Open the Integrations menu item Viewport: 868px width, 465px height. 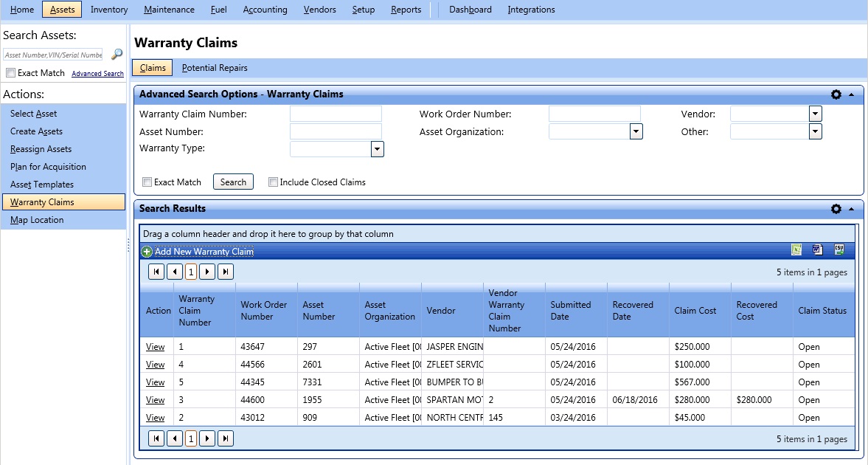point(532,10)
